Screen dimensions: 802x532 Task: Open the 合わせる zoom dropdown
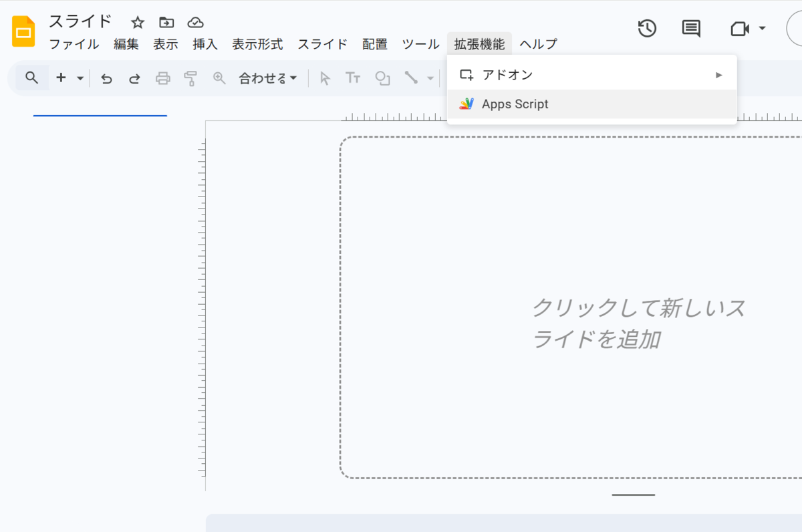(x=267, y=78)
